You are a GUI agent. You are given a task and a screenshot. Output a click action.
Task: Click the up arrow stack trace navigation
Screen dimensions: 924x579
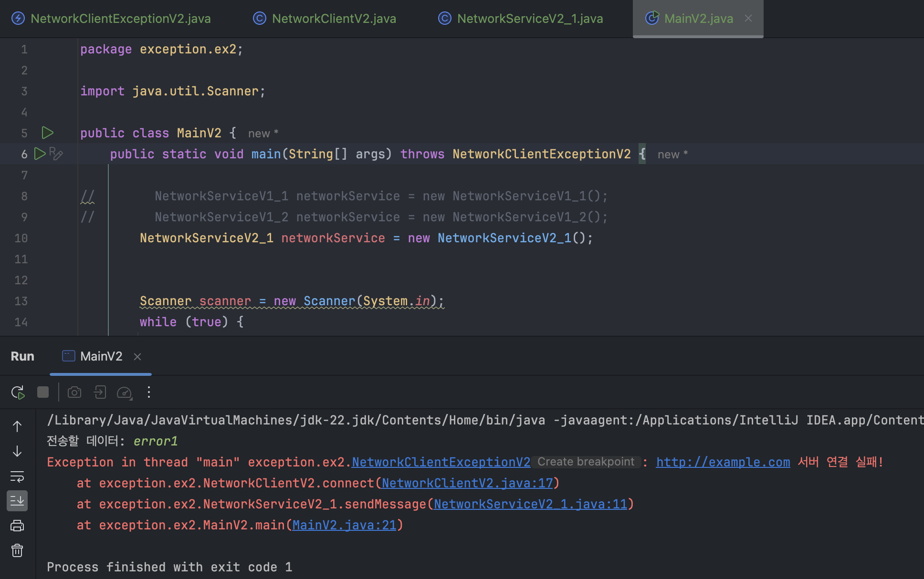click(17, 426)
